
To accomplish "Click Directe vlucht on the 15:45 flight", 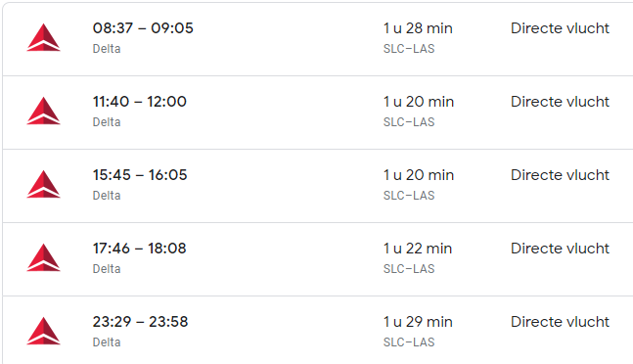I will [560, 175].
